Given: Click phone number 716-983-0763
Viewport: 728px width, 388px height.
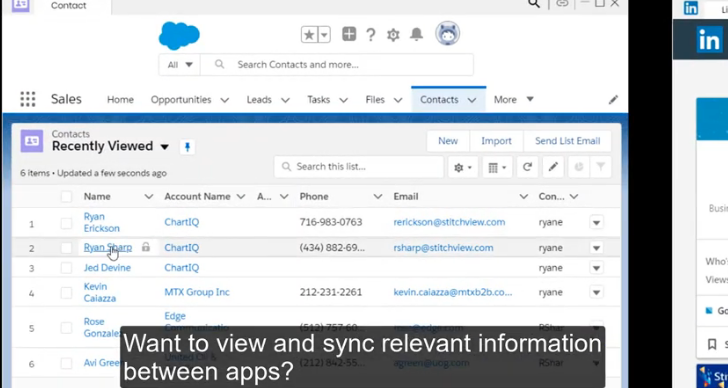Looking at the screenshot, I should coord(331,222).
